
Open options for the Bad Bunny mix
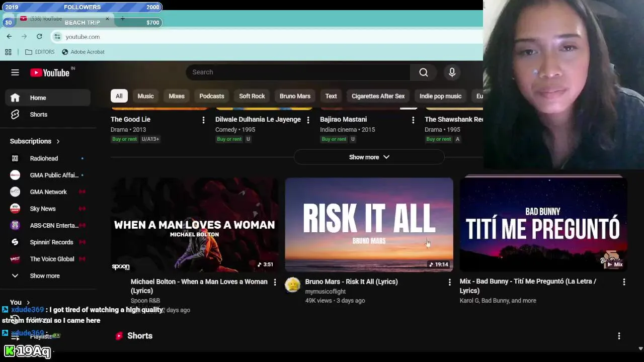[x=624, y=283]
